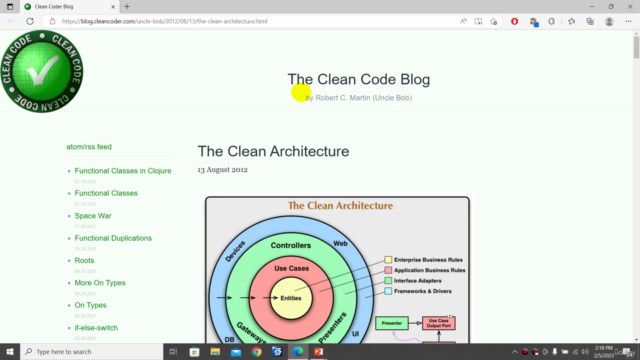Viewport: 640px width, 360px height.
Task: Open the Collections icon
Action: coord(590,21)
